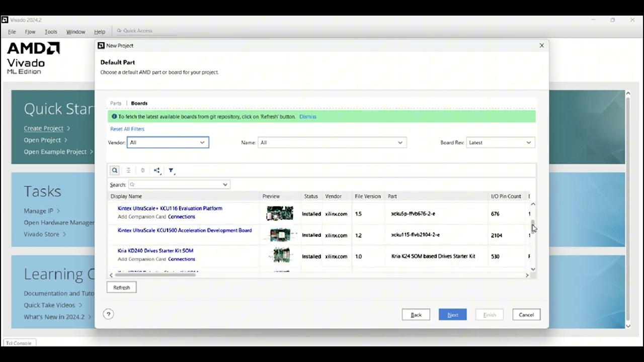Image resolution: width=644 pixels, height=362 pixels.
Task: Select Kintex UltraScale+ KCU116 Evaluation Platform
Action: [x=170, y=208]
